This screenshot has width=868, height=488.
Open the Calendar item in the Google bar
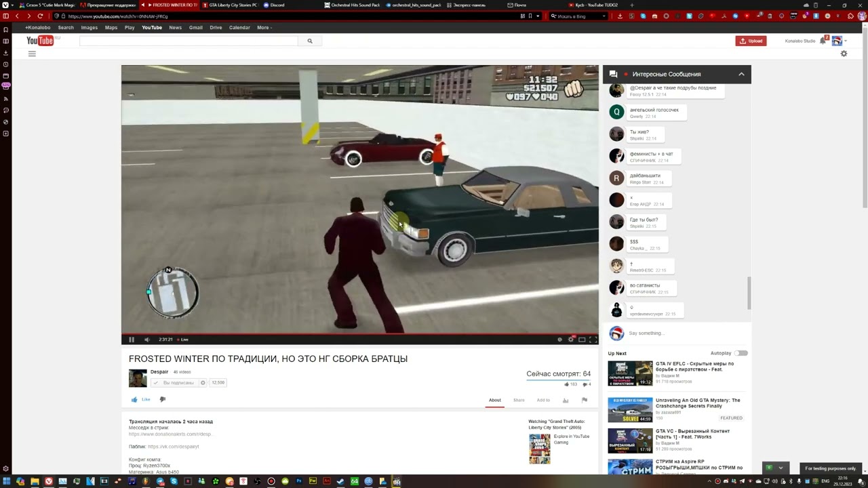(239, 28)
